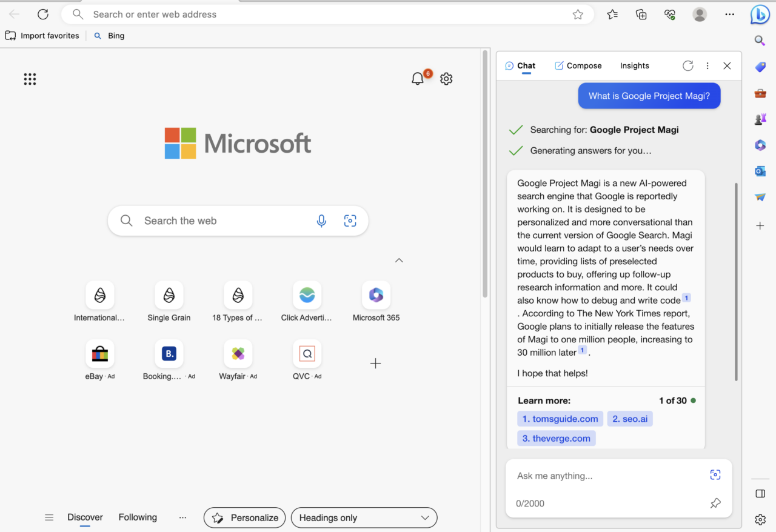The width and height of the screenshot is (776, 532).
Task: Open Collections in the toolbar
Action: [641, 14]
